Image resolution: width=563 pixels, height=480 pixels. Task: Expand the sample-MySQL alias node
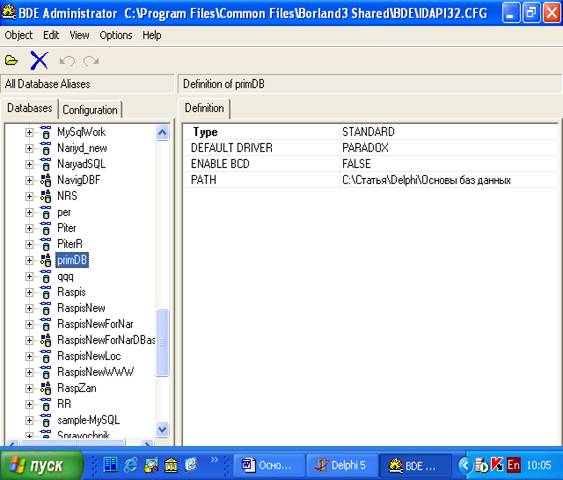click(29, 420)
